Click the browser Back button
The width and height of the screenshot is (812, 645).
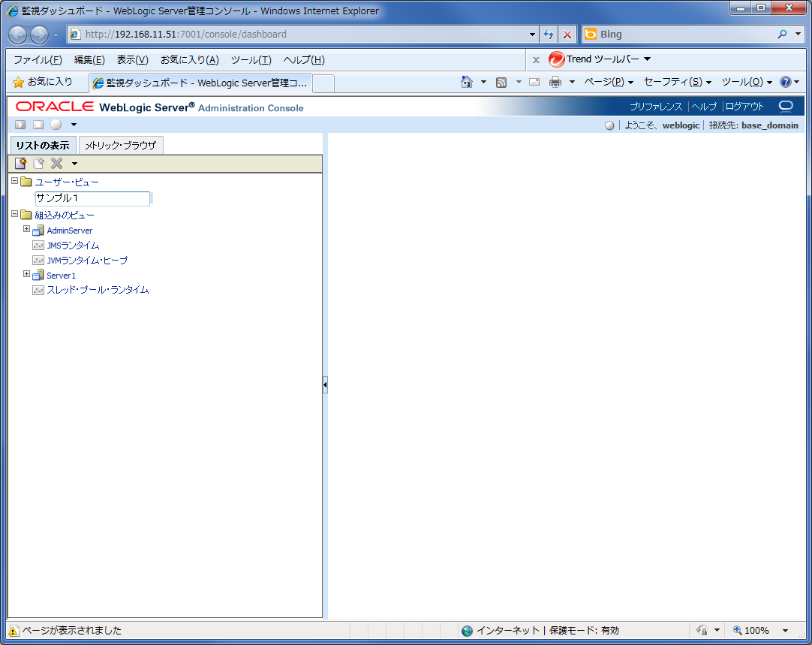pos(17,35)
